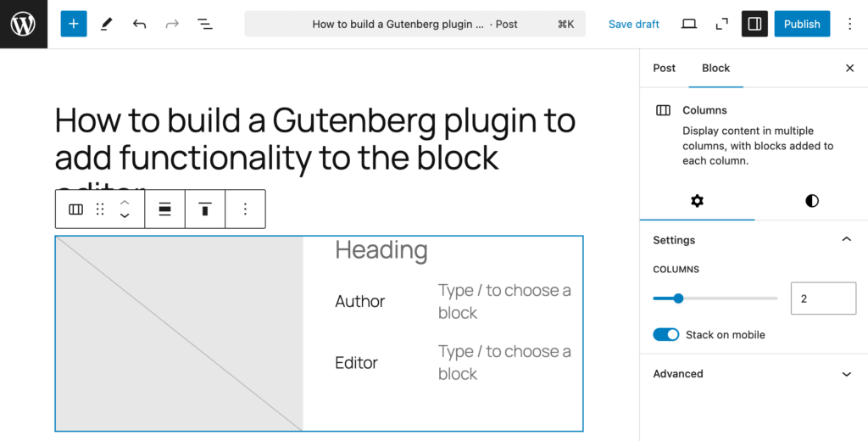Screen dimensions: 868x441
Task: Switch to the Post tab
Action: [x=665, y=68]
